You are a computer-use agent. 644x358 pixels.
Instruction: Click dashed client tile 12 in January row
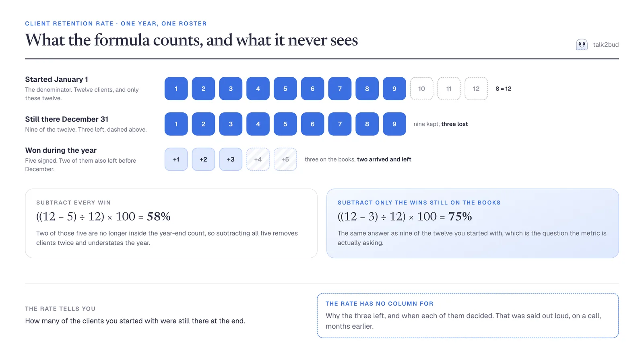[x=476, y=89]
